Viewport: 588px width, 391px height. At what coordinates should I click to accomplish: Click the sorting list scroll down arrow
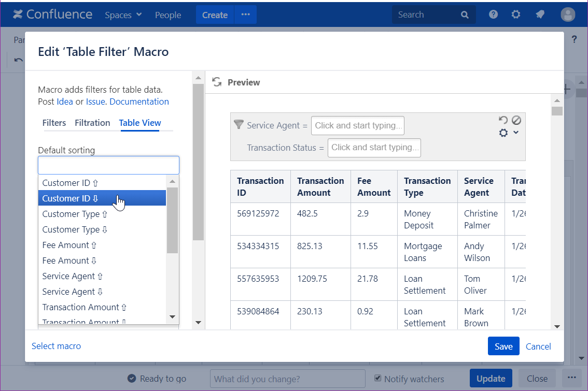pos(173,317)
